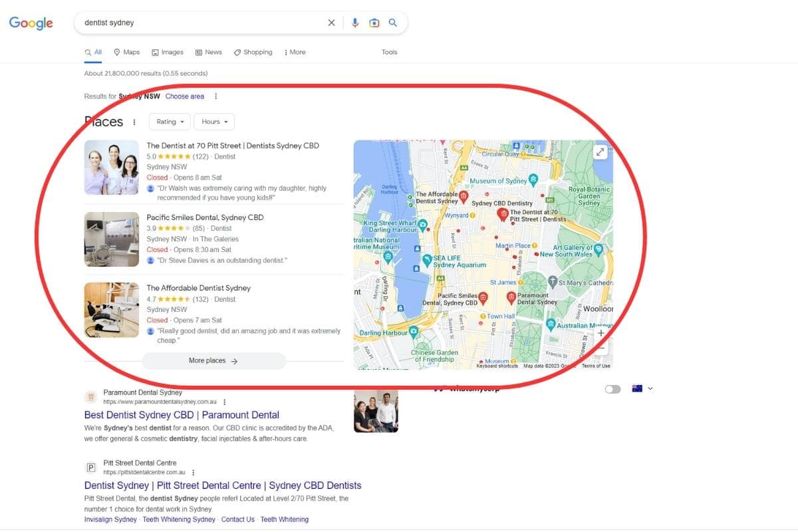798x532 pixels.
Task: Click the Invisalign Sydney sitelink
Action: click(110, 519)
